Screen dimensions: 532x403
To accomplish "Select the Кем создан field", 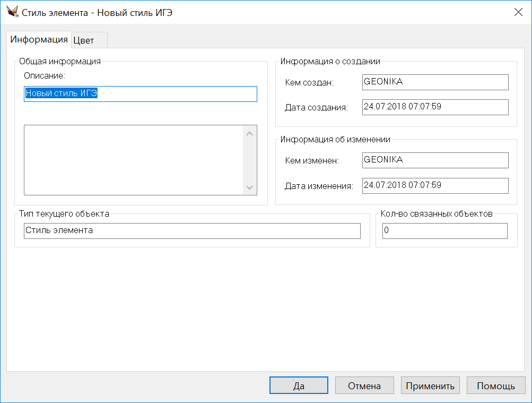I will point(435,82).
